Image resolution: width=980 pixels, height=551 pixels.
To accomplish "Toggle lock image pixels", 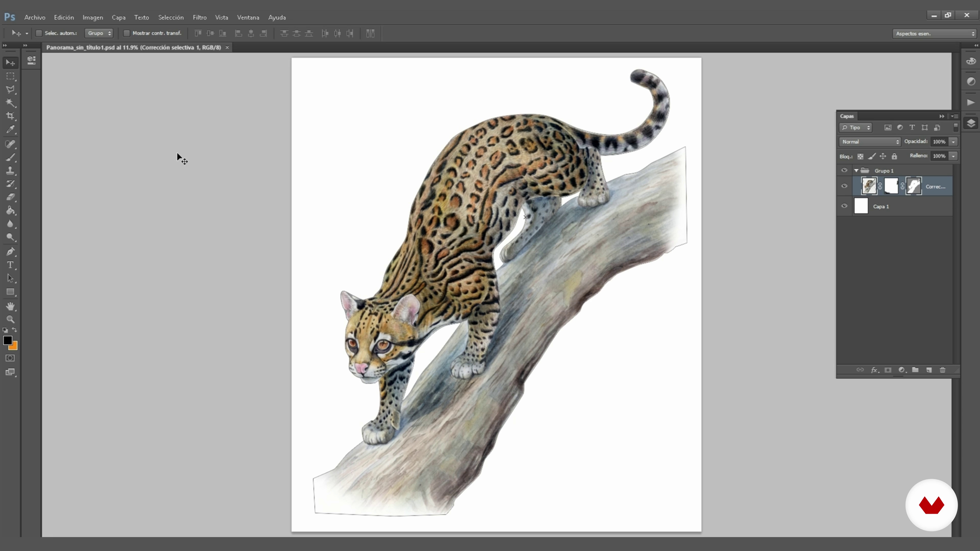I will (x=872, y=156).
